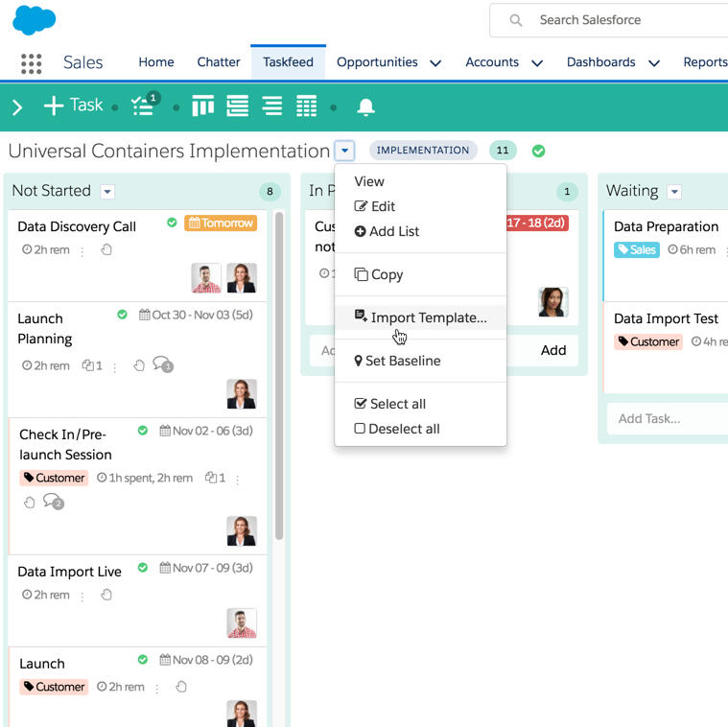Select Edit from the board menu
Viewport: 728px width, 727px height.
tap(420, 206)
